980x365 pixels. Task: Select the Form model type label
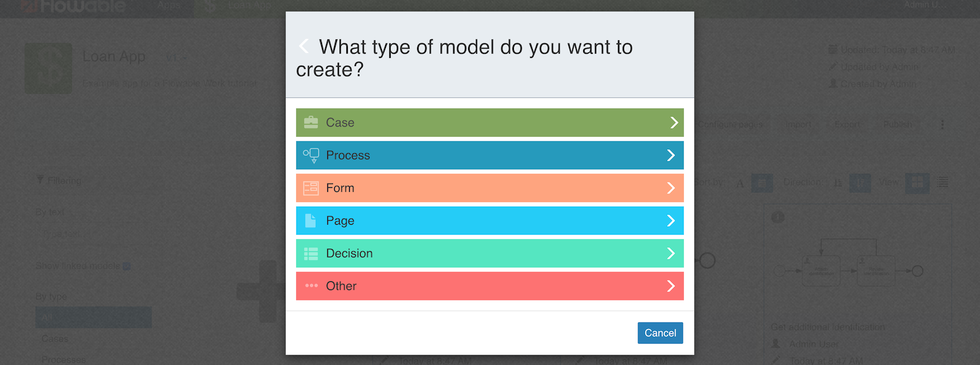click(340, 188)
